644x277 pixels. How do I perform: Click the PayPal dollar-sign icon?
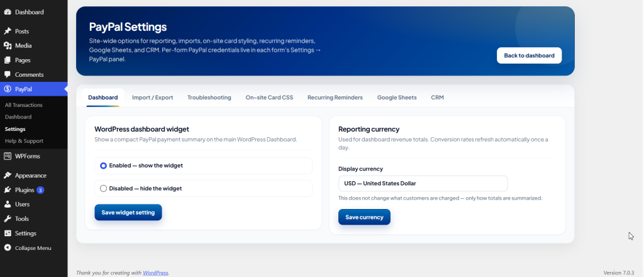[8, 89]
